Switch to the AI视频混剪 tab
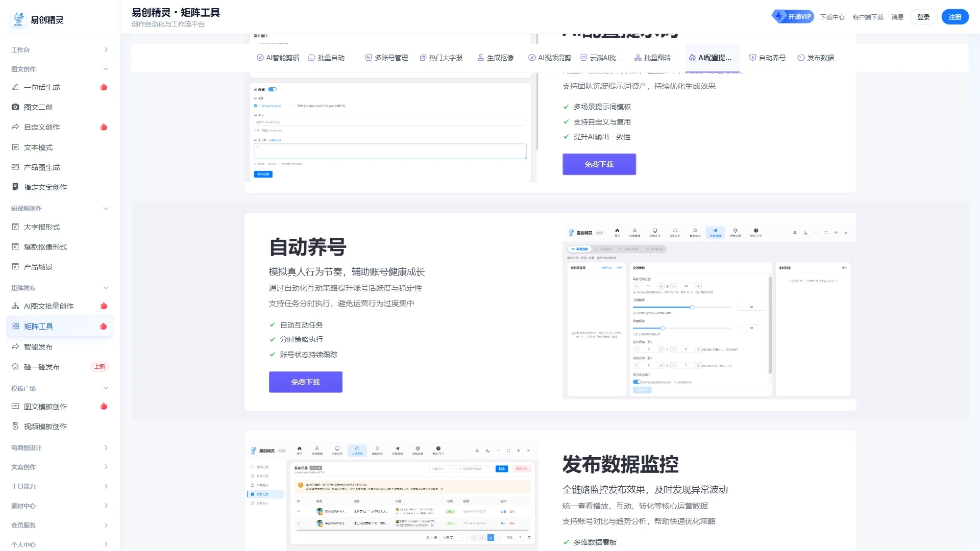Image resolution: width=980 pixels, height=551 pixels. click(550, 58)
